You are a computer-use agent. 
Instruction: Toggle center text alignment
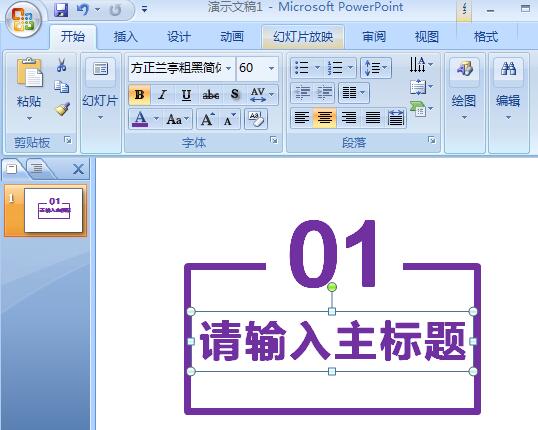pos(324,118)
